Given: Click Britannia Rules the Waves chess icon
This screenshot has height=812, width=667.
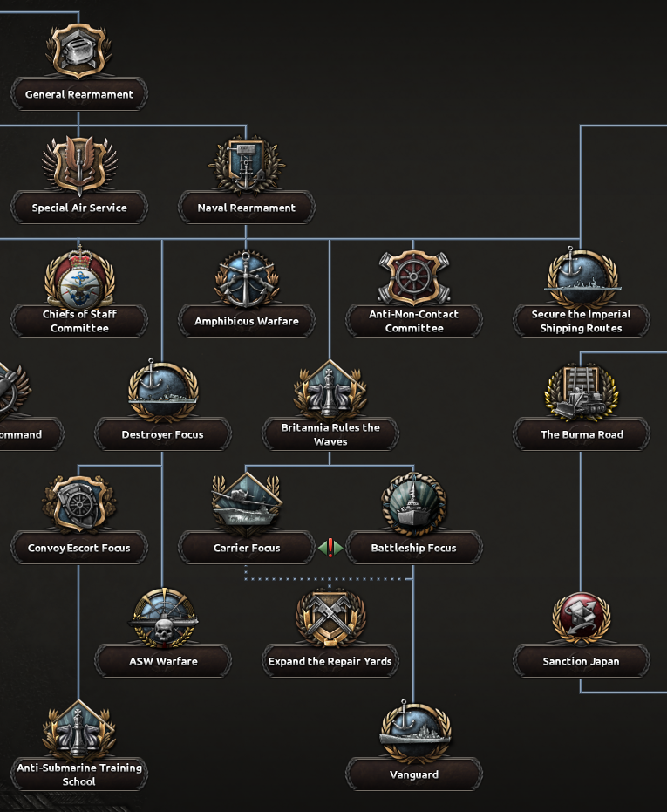Looking at the screenshot, I should click(330, 392).
